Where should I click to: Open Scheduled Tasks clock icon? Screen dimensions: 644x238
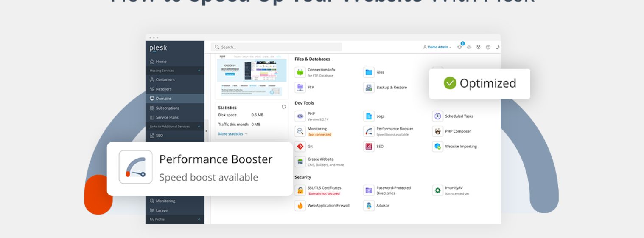point(437,116)
